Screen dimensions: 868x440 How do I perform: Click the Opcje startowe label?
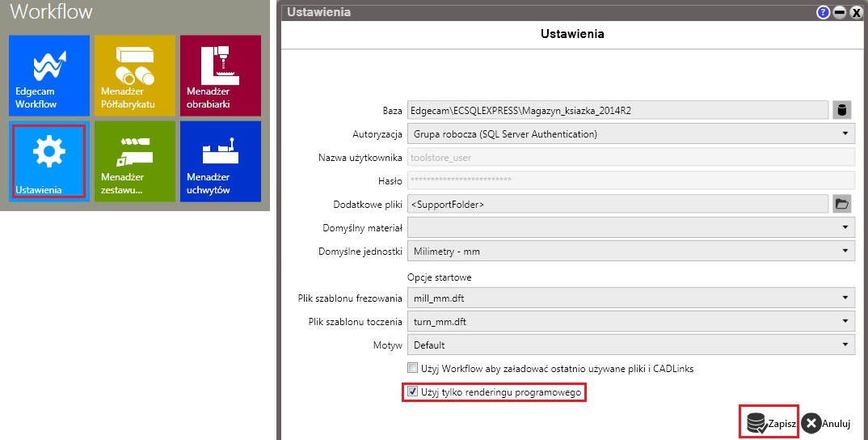[x=440, y=277]
